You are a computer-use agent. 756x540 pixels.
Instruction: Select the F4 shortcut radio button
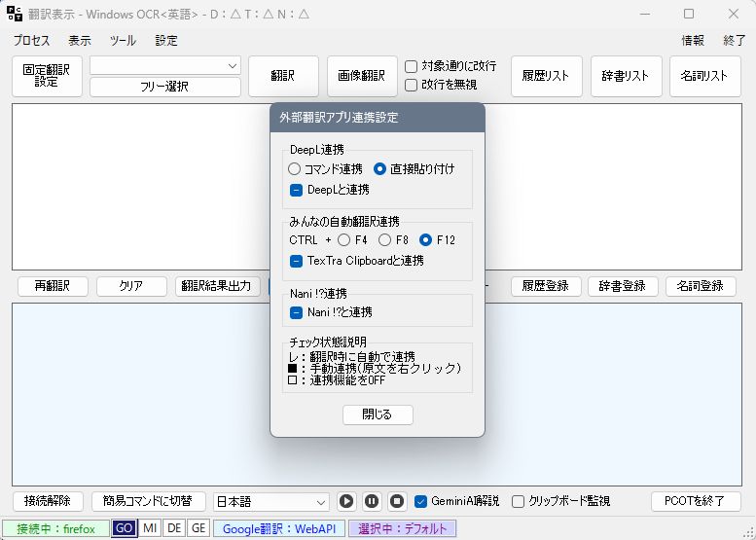click(344, 240)
